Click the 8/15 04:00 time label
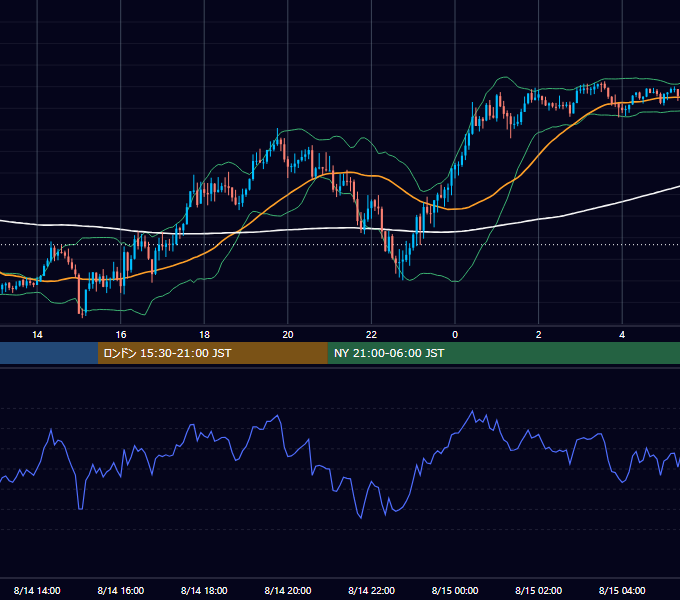Viewport: 680px width, 600px height. coord(622,590)
